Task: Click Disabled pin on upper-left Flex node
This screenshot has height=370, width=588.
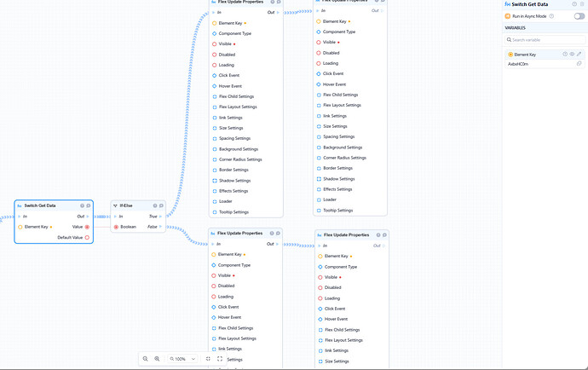Action: [x=215, y=55]
